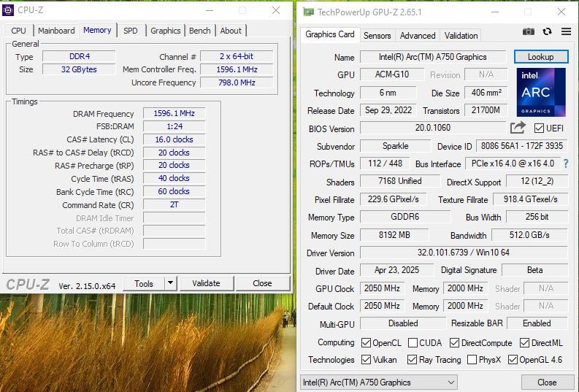This screenshot has width=579, height=392.
Task: Toggle the CUDA checkbox
Action: [413, 343]
